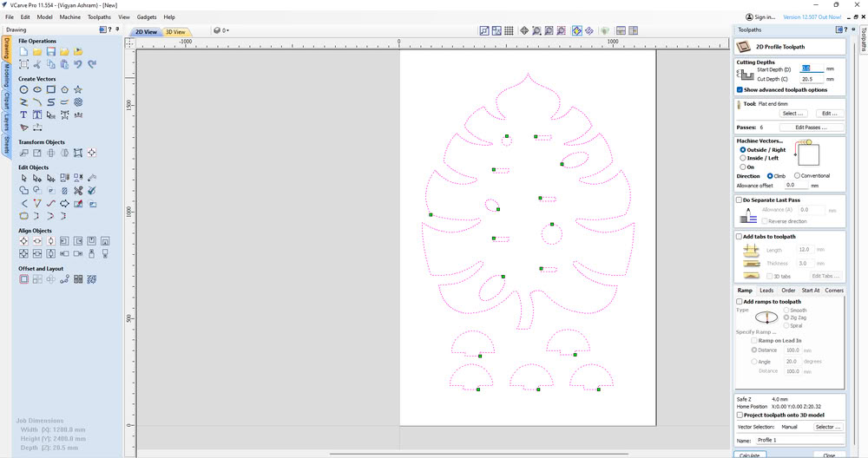Click the Calculate button
Screen dimensions: 868x458
750,455
